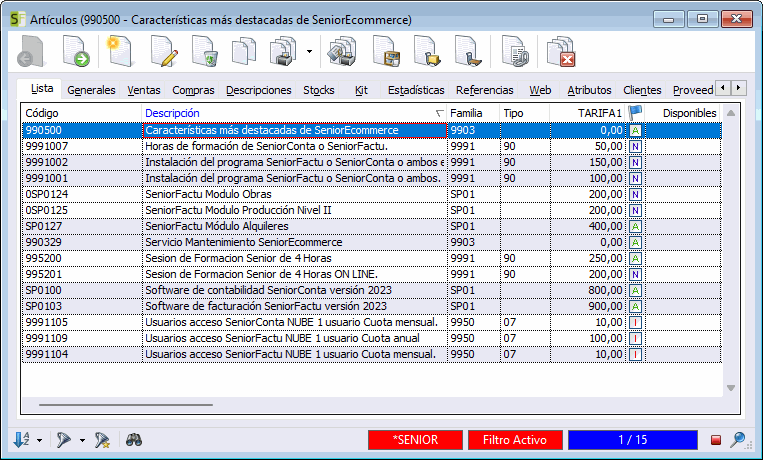Open the Ventas tab

pos(144,90)
